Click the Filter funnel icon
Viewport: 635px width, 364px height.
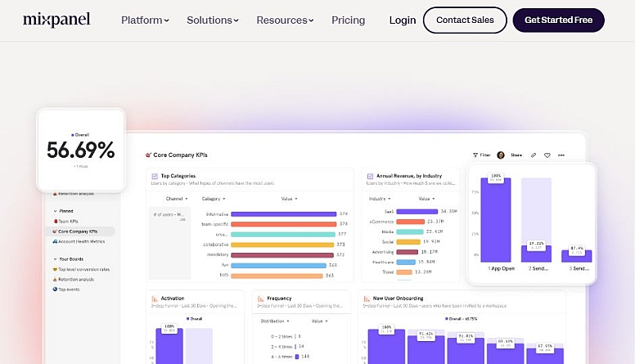475,155
